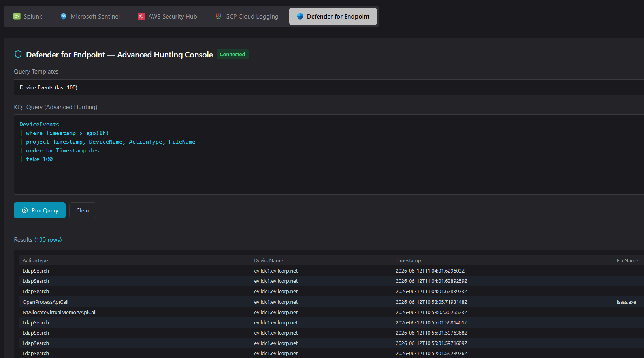Click the Defender for Endpoint tab shield icon
Image resolution: width=644 pixels, height=358 pixels.
click(x=300, y=17)
